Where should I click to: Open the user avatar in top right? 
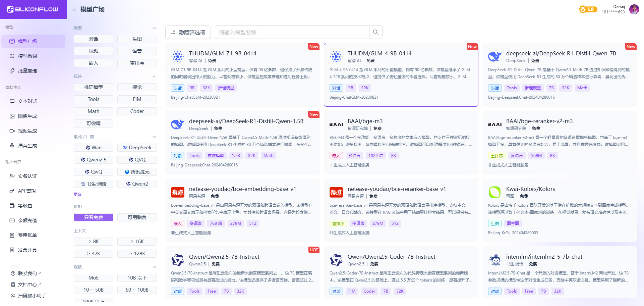(x=634, y=9)
